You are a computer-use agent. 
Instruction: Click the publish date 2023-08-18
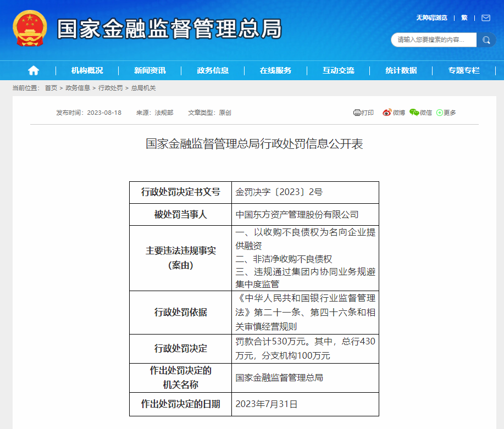click(104, 113)
